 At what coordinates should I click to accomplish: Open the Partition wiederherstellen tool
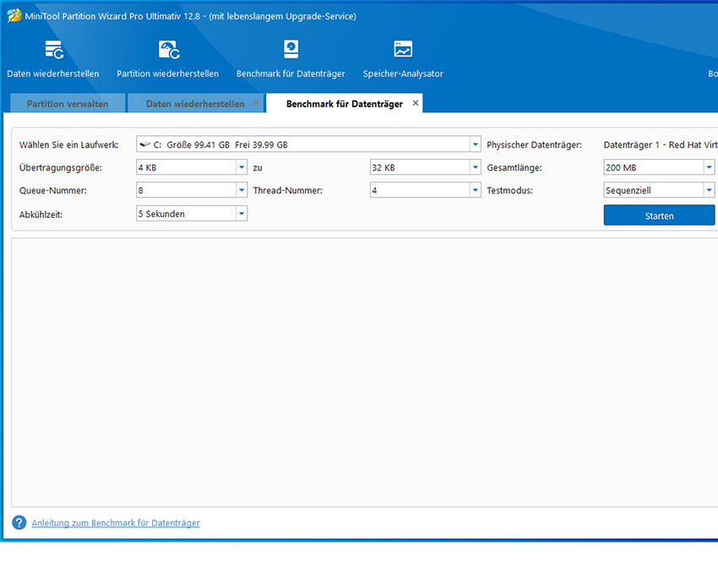pos(167,51)
